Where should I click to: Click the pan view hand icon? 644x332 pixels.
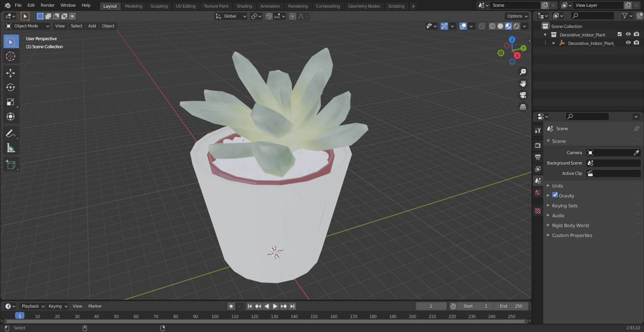click(x=523, y=84)
